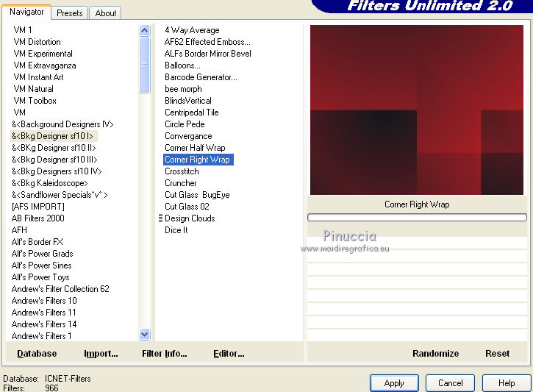Choose ALFs Border Mirror Bevel filter
533x392 pixels.
208,54
